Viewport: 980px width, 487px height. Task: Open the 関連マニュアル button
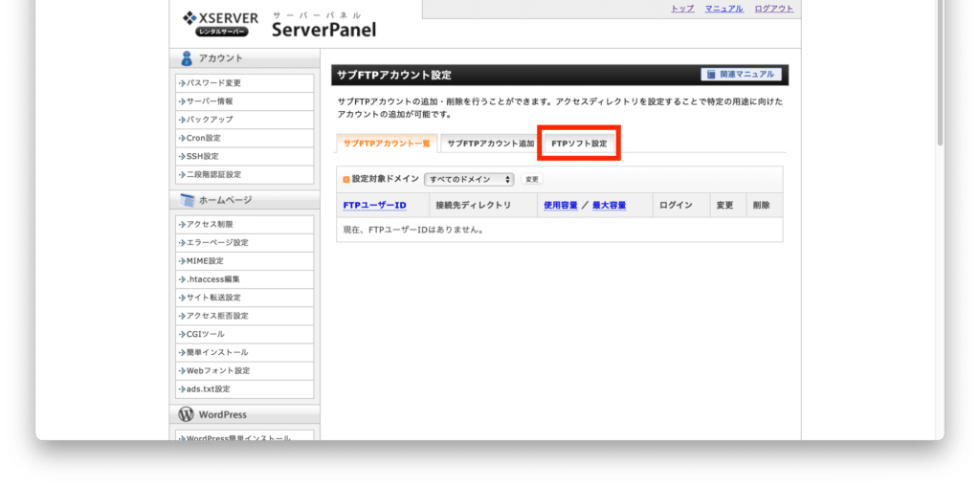click(741, 75)
